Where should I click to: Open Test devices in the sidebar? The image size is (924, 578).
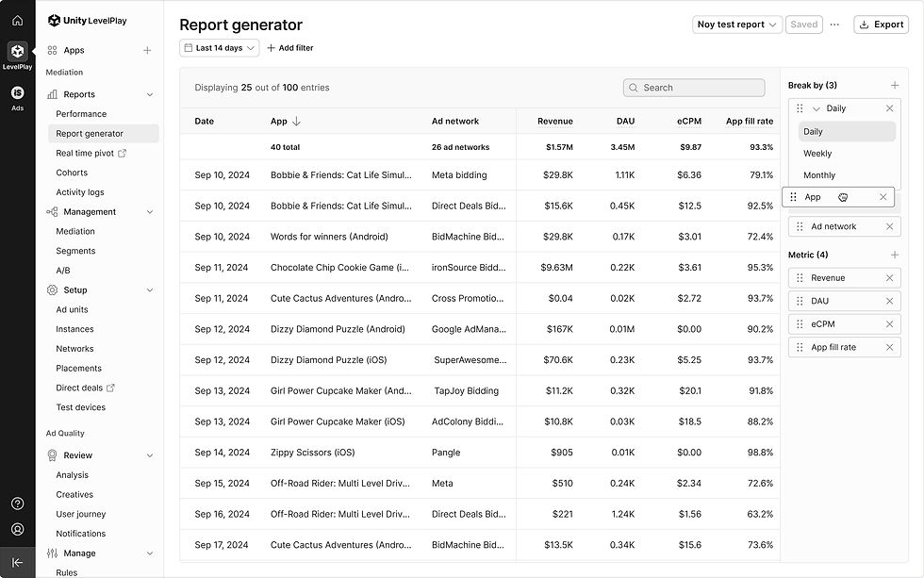[81, 407]
